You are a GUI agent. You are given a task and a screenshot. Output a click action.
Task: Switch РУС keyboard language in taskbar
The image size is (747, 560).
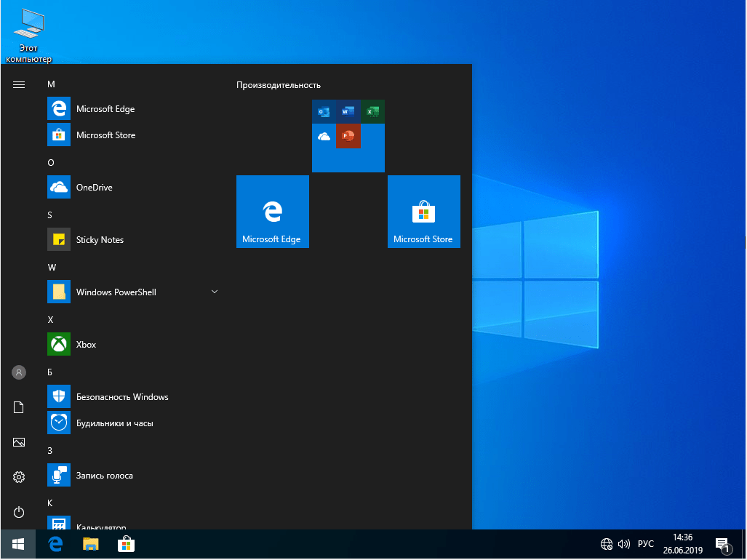pyautogui.click(x=645, y=544)
